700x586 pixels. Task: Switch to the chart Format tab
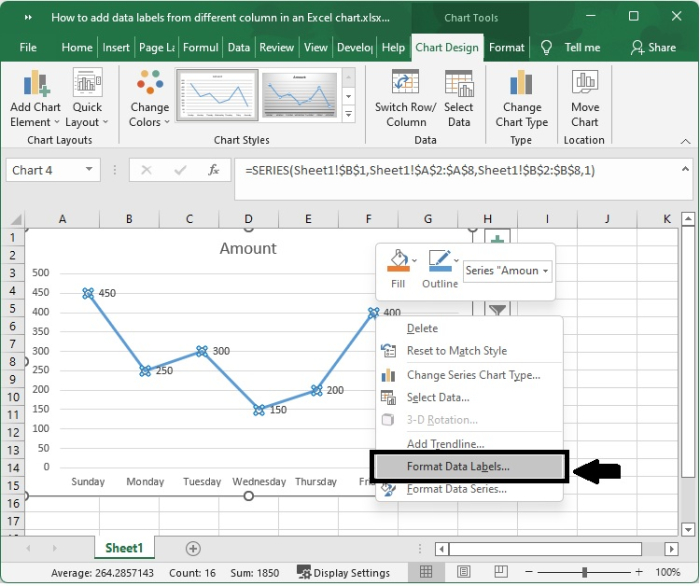[506, 47]
